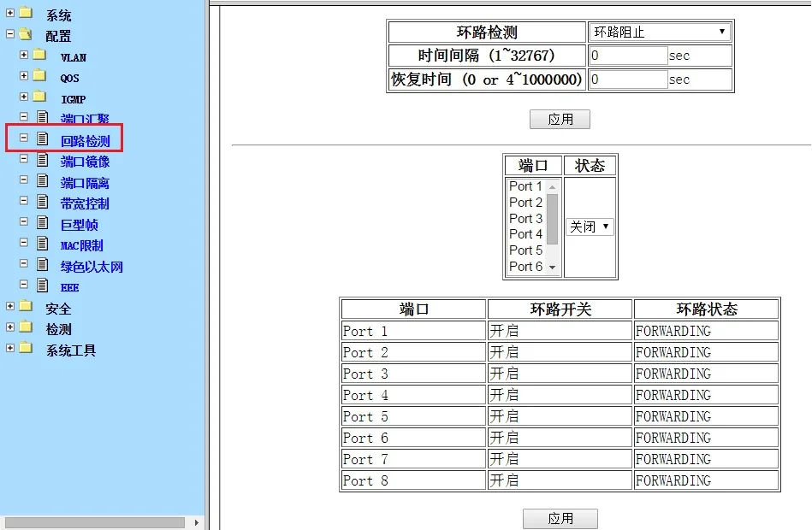Click the sidebar horizontal scrollbar thumb
The width and height of the screenshot is (812, 530).
95,523
